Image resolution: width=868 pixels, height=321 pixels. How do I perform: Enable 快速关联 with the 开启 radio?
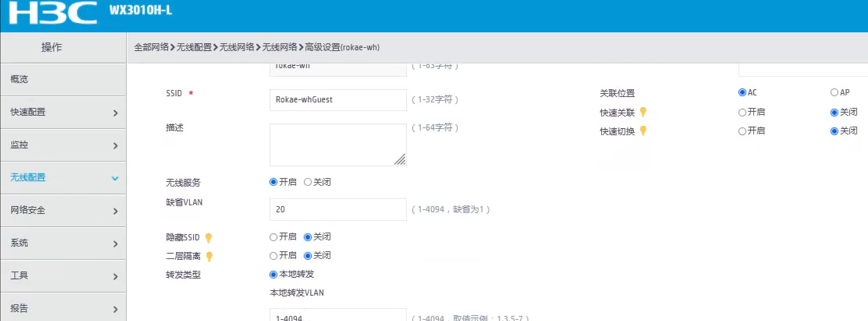[742, 113]
